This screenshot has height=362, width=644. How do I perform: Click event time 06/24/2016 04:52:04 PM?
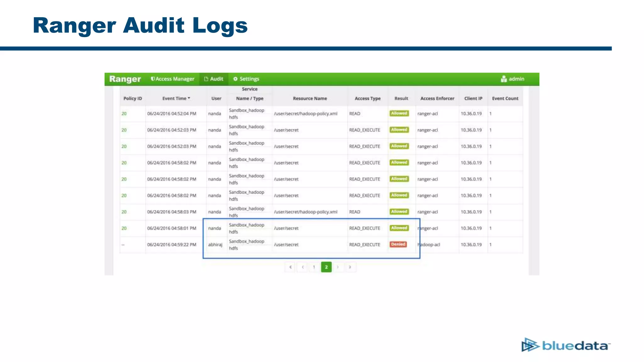tap(172, 114)
